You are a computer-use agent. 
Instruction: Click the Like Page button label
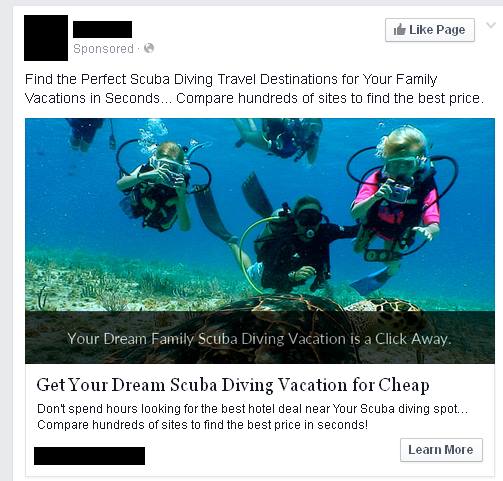click(437, 30)
